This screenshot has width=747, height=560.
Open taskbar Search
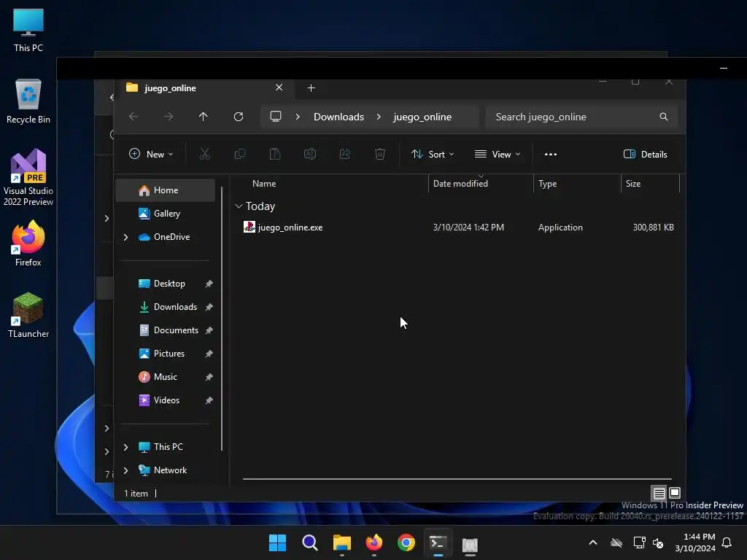point(310,542)
